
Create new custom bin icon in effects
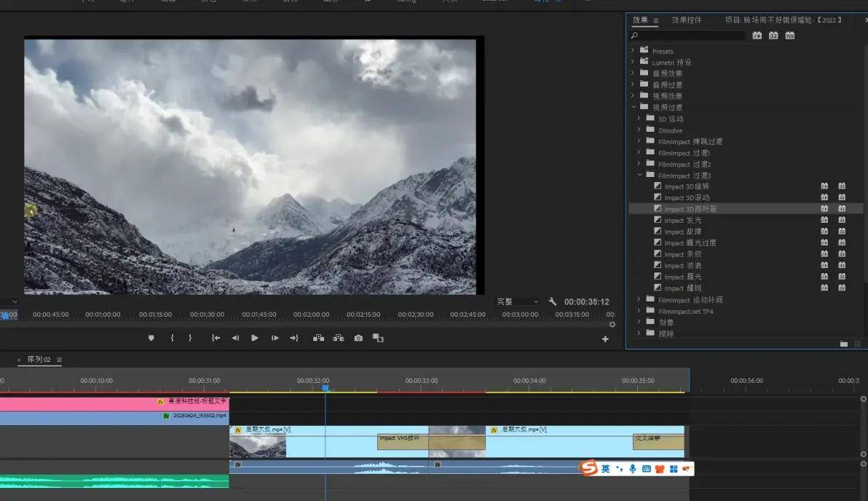(844, 344)
